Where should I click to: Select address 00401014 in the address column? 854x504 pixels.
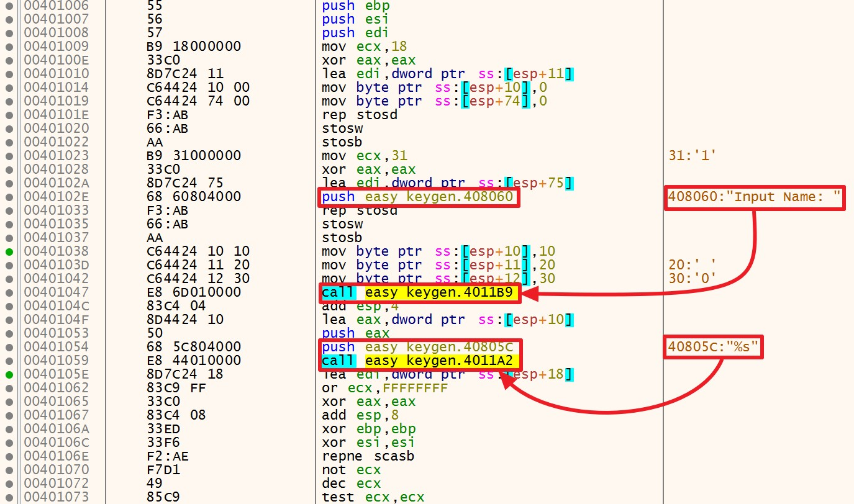[56, 88]
